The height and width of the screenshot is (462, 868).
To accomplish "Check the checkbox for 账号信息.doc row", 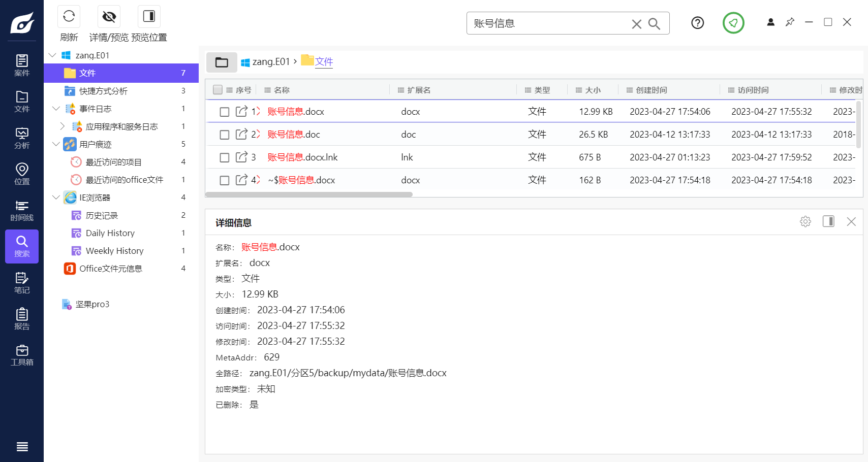I will [224, 135].
